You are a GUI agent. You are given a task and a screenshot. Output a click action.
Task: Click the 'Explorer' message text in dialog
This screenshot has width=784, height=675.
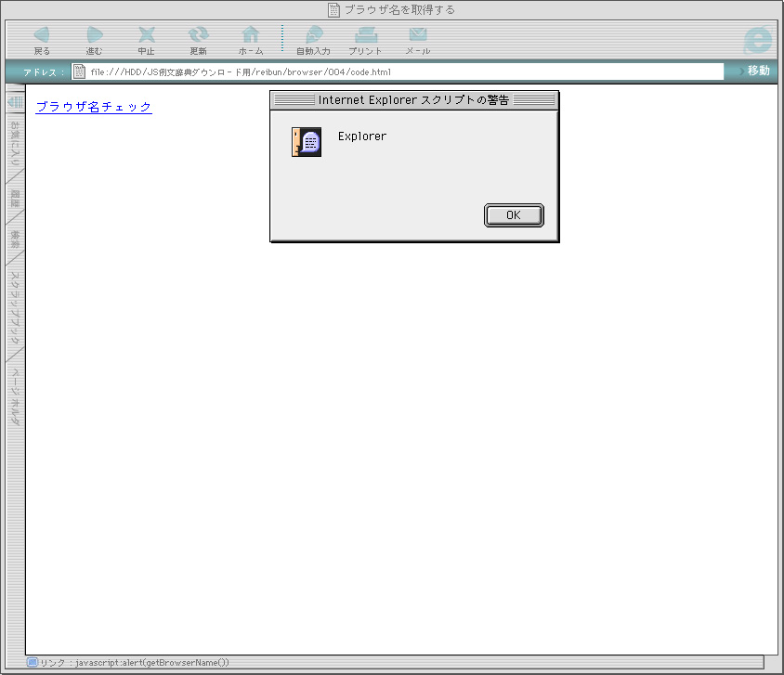click(362, 136)
